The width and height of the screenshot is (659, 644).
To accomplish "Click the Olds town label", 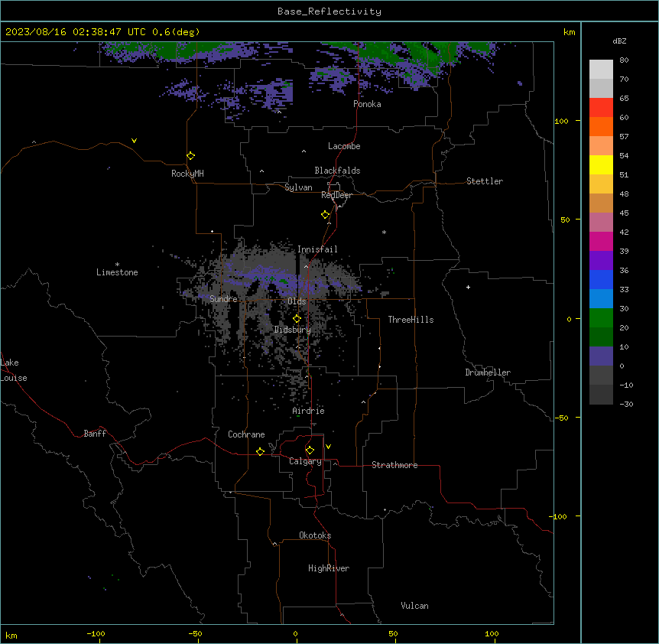I will pyautogui.click(x=297, y=301).
